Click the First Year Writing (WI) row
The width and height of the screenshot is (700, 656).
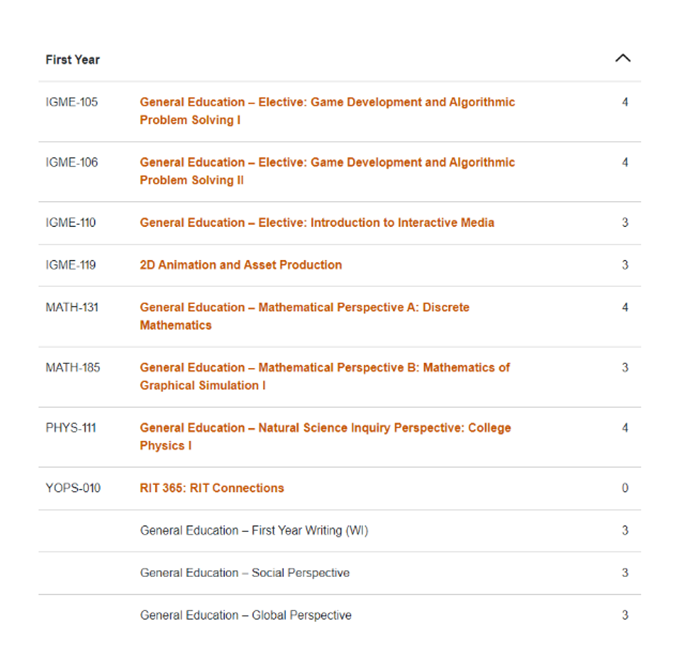coord(340,531)
